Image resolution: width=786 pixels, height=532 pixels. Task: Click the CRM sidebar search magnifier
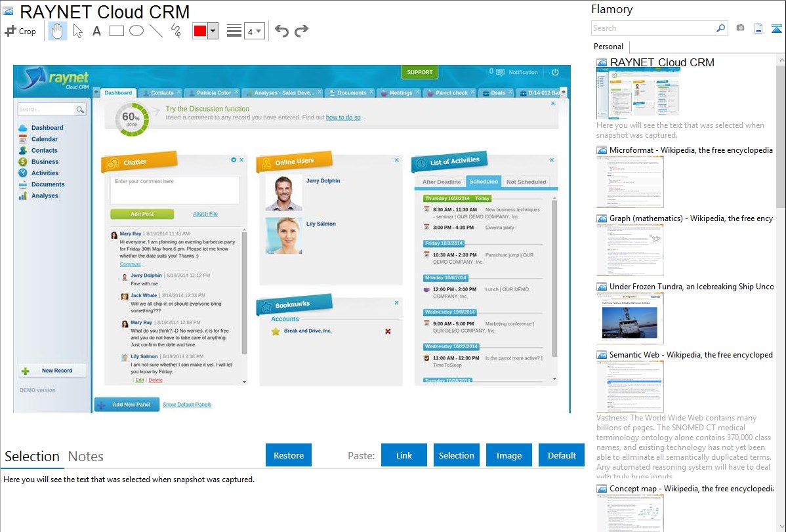click(80, 110)
